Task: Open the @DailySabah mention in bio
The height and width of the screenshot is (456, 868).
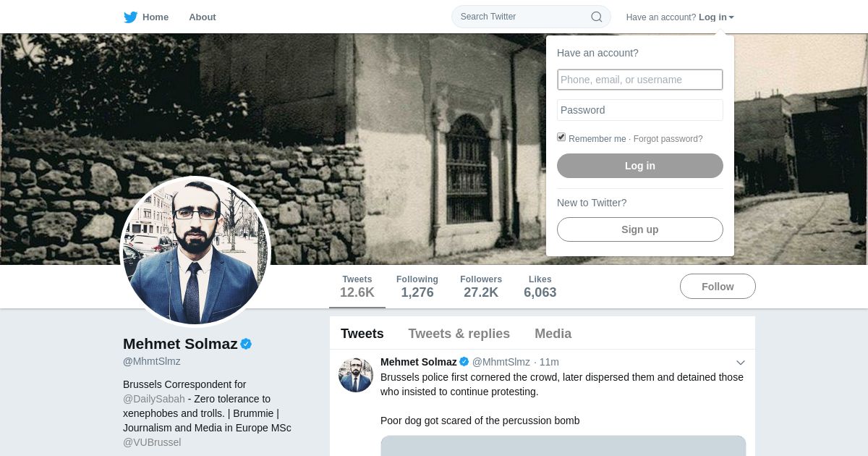Action: 154,399
